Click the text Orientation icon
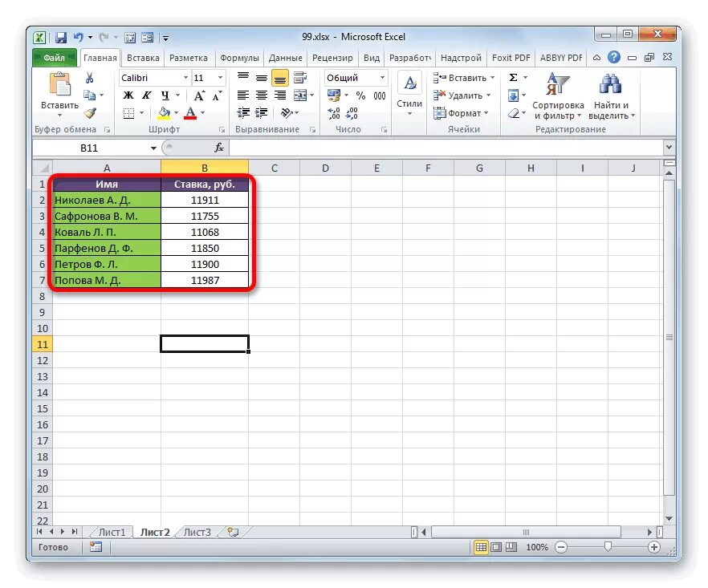This screenshot has height=588, width=708. [x=287, y=113]
